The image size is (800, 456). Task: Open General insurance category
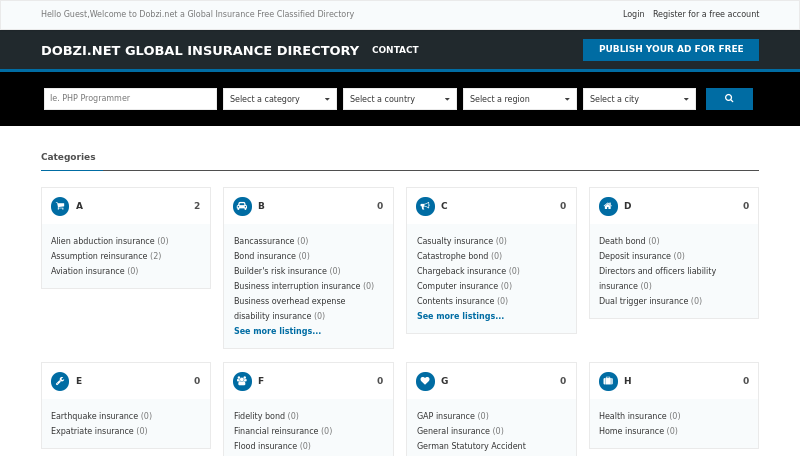(453, 431)
